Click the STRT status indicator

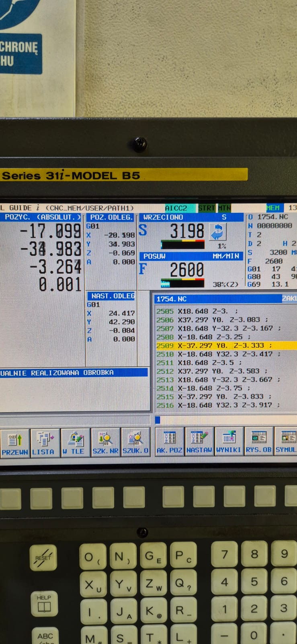[207, 208]
